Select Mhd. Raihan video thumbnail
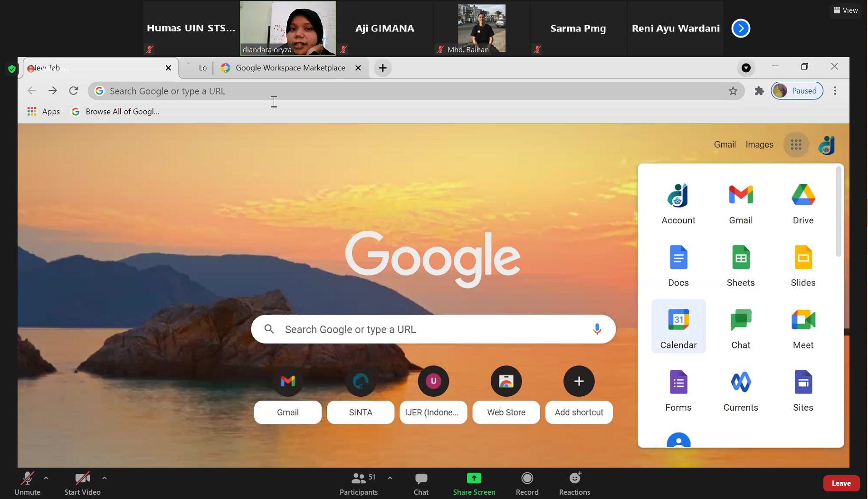 (x=481, y=29)
